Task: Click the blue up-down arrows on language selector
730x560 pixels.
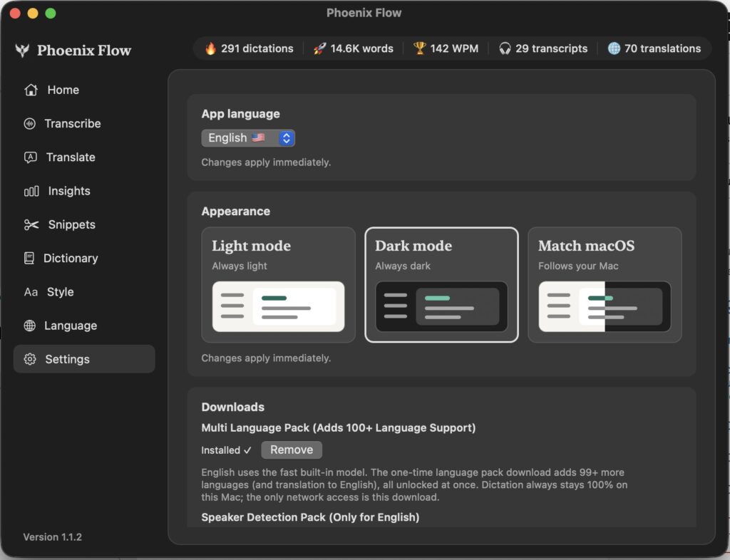Action: 287,138
